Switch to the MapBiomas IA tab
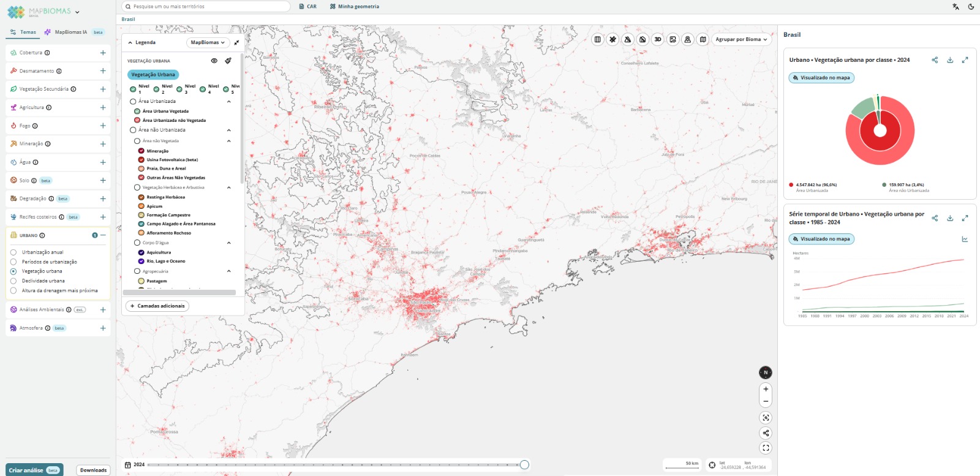980x476 pixels. 70,32
